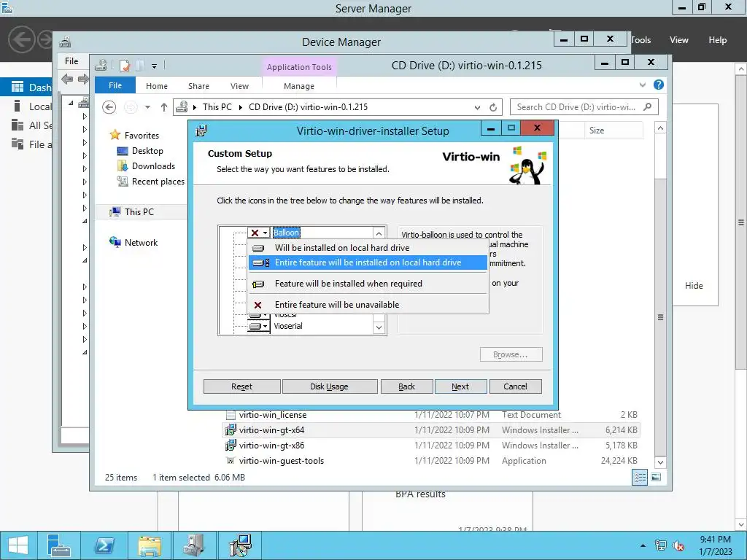Screen dimensions: 747x560
Task: Open Server Manager from the taskbar
Action: 59,545
